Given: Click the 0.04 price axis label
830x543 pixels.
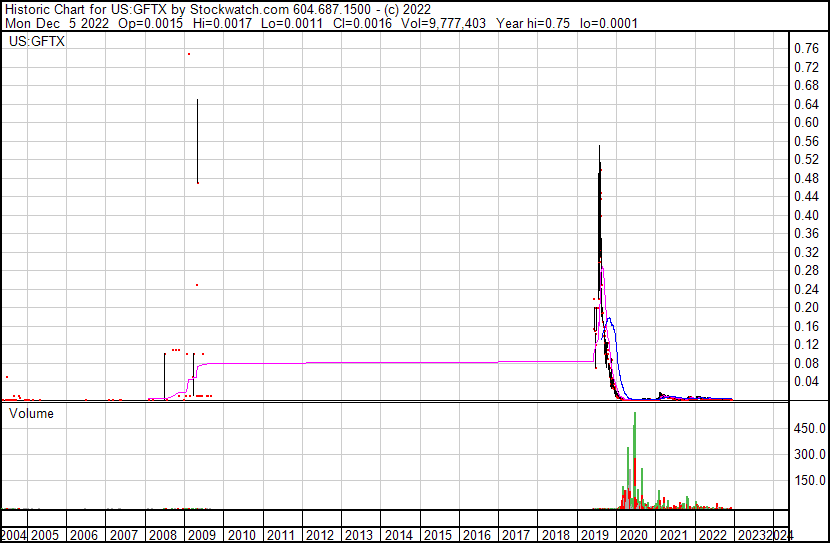Looking at the screenshot, I should (805, 382).
